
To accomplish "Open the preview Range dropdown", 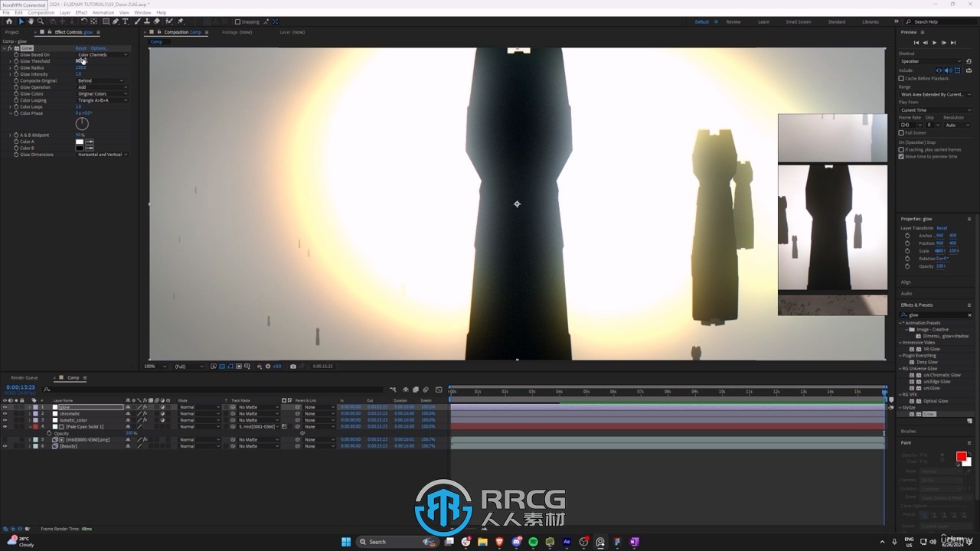I will point(936,94).
